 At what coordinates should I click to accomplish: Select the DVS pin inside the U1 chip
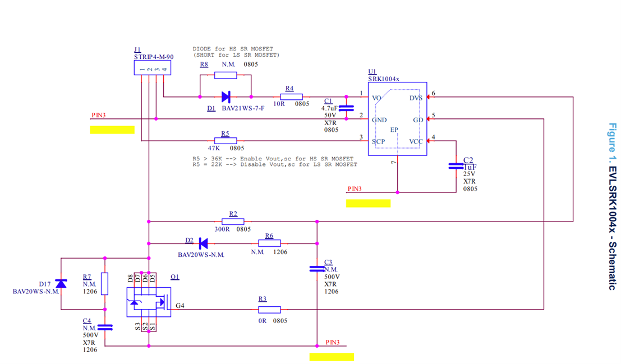coord(416,98)
